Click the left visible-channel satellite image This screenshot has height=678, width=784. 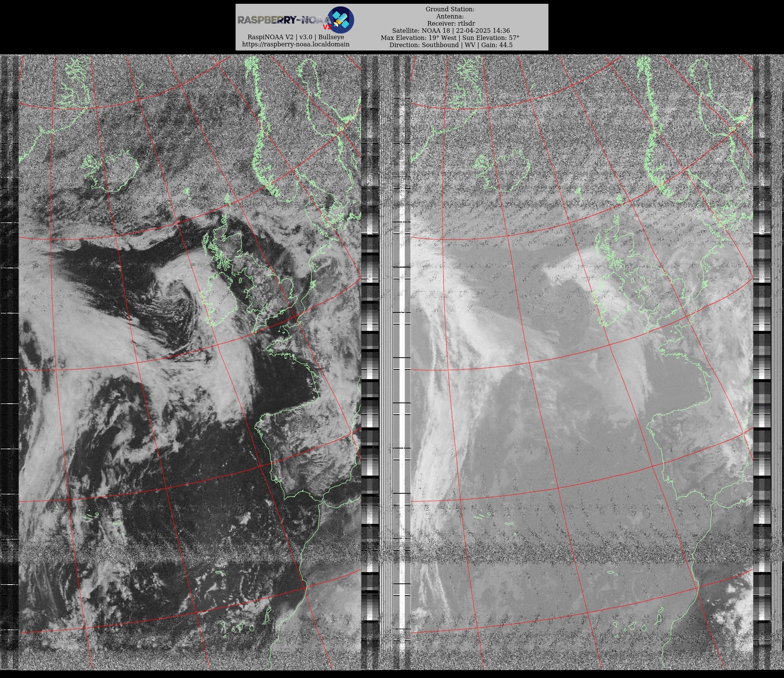pyautogui.click(x=190, y=362)
